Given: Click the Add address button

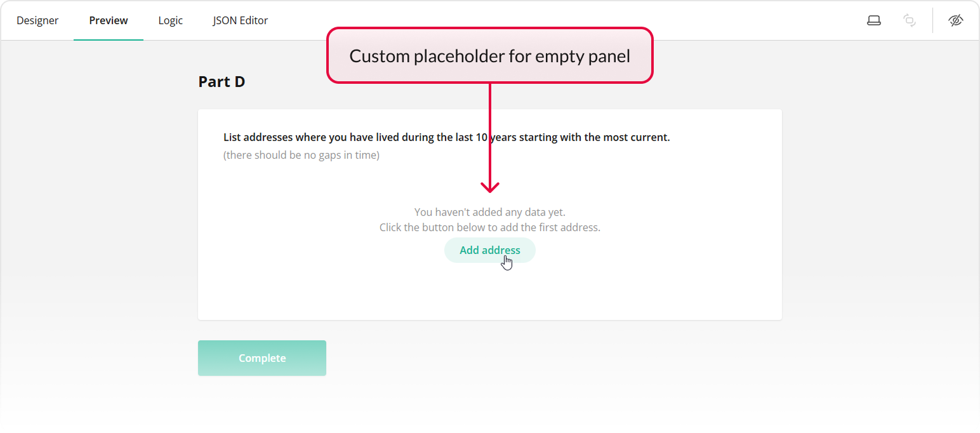Looking at the screenshot, I should coord(489,250).
